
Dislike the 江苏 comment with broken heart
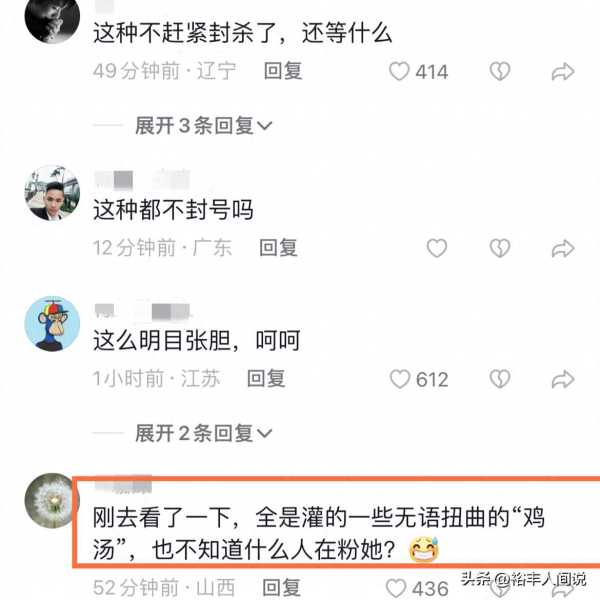[500, 379]
